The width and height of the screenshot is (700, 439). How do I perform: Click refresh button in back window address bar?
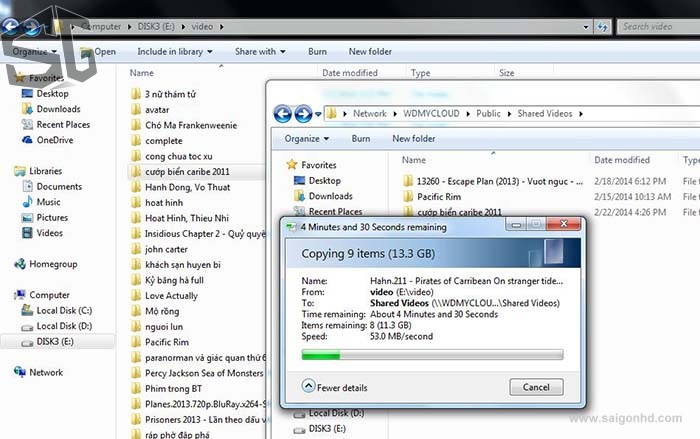tap(602, 27)
